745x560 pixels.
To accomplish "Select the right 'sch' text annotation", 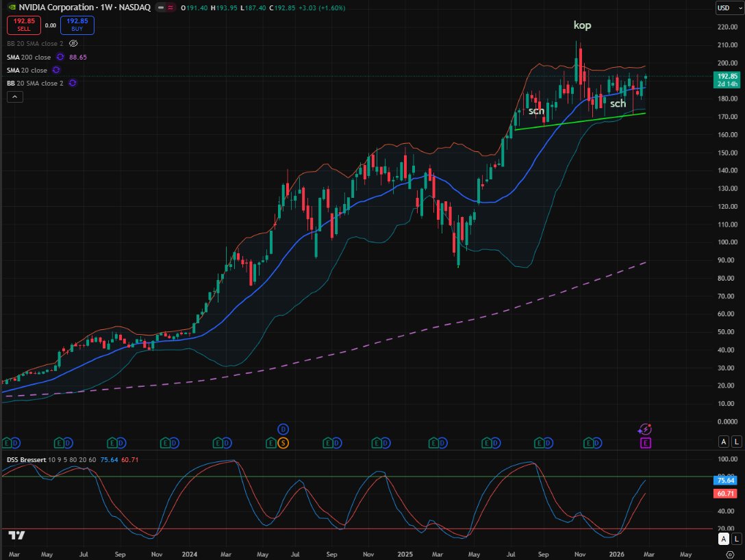I will point(618,103).
